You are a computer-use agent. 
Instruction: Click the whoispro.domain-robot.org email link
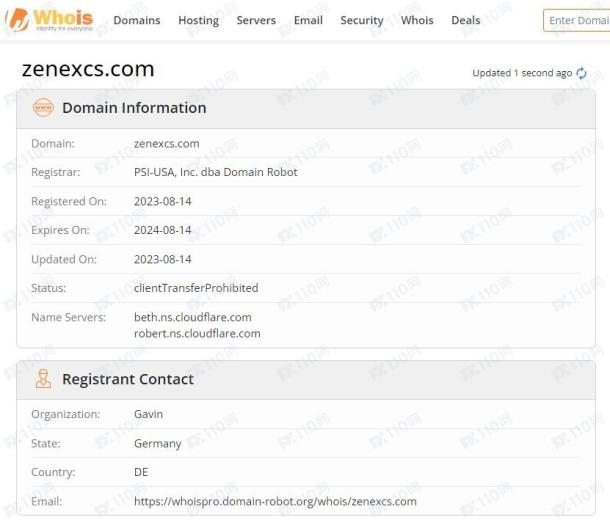pos(275,501)
